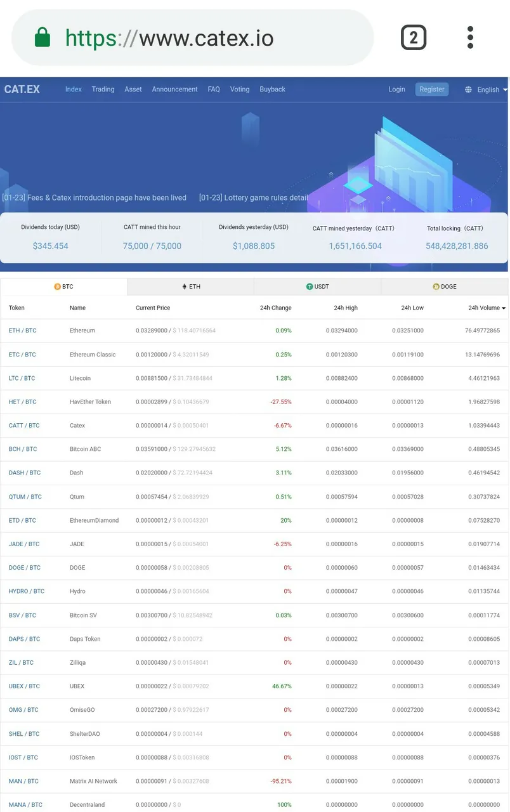Click the Current Price column header
This screenshot has width=510, height=812.
pyautogui.click(x=153, y=308)
